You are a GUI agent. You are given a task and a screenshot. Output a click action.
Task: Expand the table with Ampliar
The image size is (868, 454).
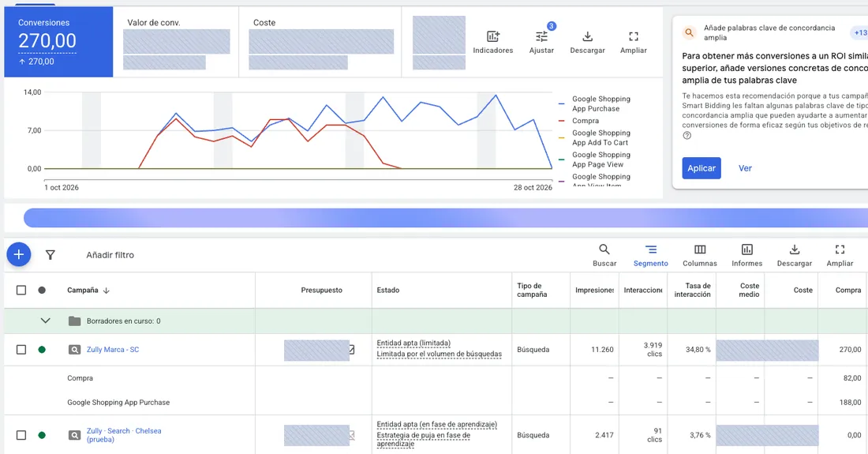pyautogui.click(x=840, y=255)
